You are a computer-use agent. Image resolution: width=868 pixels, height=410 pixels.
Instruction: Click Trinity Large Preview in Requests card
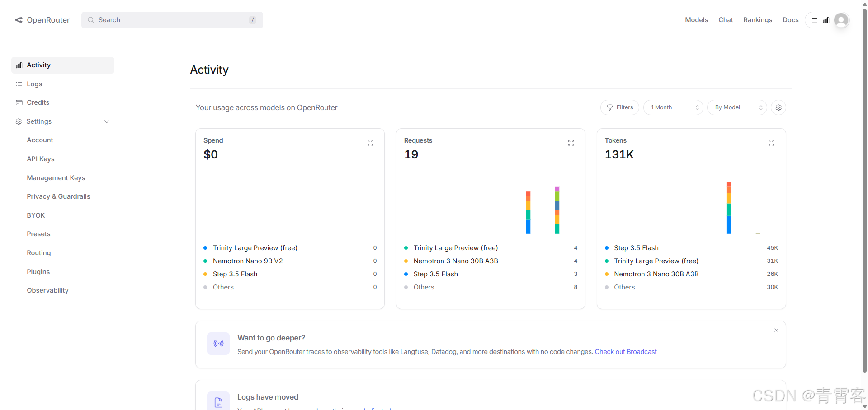(491, 248)
